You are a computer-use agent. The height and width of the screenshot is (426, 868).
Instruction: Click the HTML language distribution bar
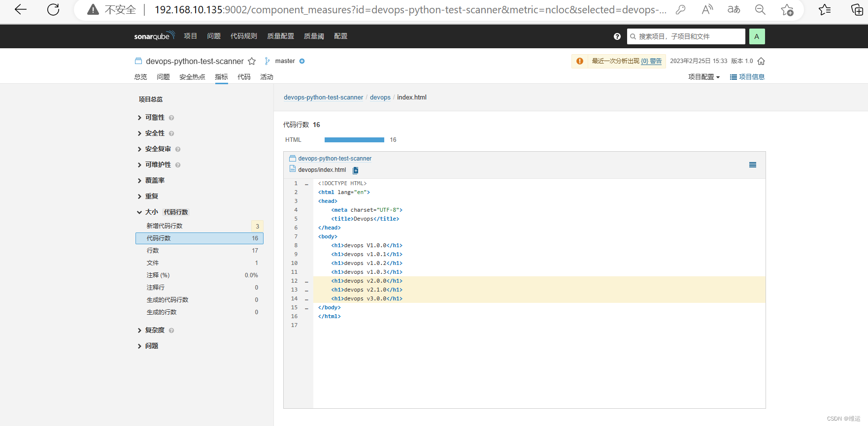tap(354, 140)
